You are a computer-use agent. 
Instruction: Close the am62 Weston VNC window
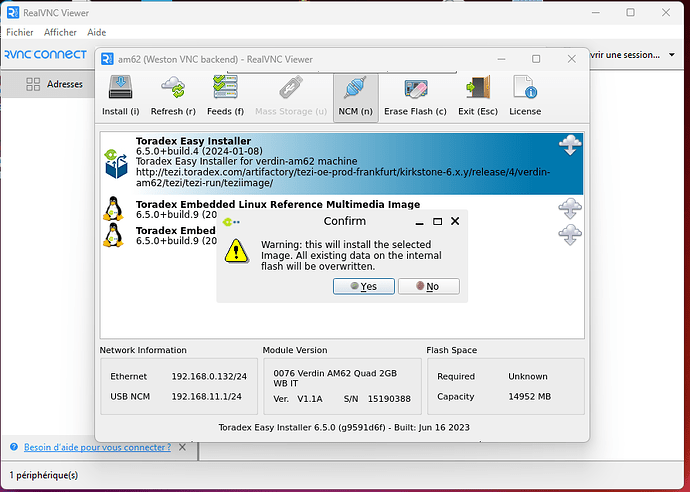[572, 59]
